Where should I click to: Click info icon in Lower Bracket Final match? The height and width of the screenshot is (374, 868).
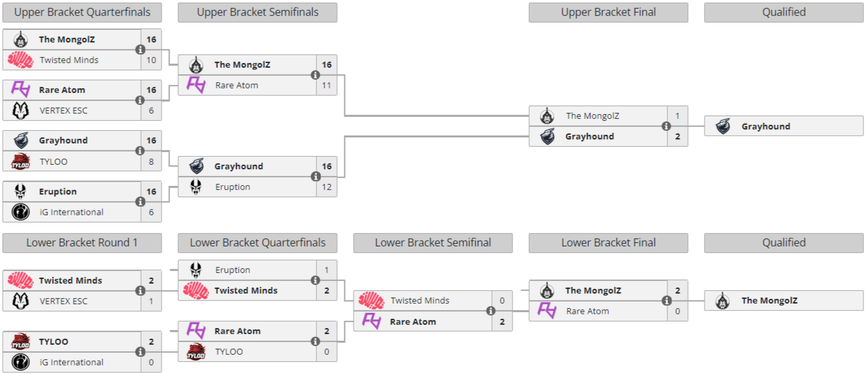(x=666, y=301)
